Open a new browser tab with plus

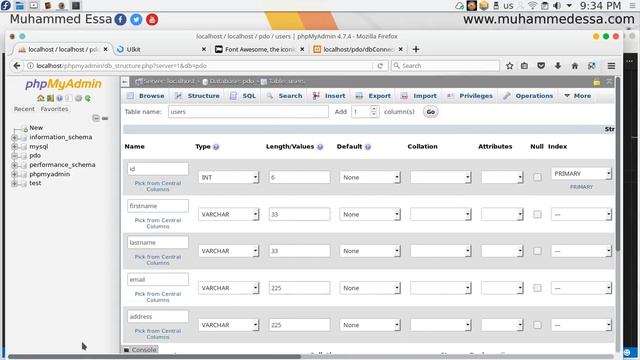pyautogui.click(x=416, y=49)
